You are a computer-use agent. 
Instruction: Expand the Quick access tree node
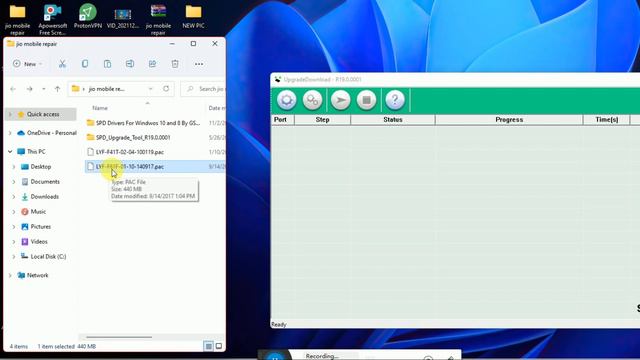[x=10, y=114]
